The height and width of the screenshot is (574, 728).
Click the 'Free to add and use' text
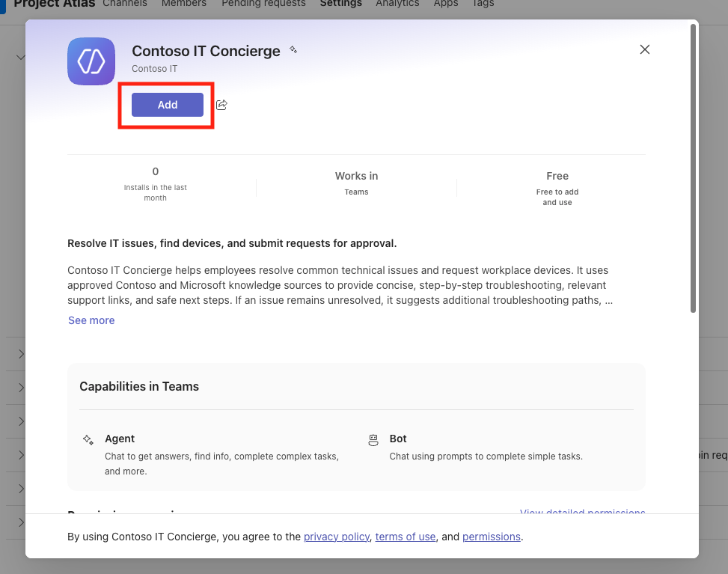click(x=557, y=197)
